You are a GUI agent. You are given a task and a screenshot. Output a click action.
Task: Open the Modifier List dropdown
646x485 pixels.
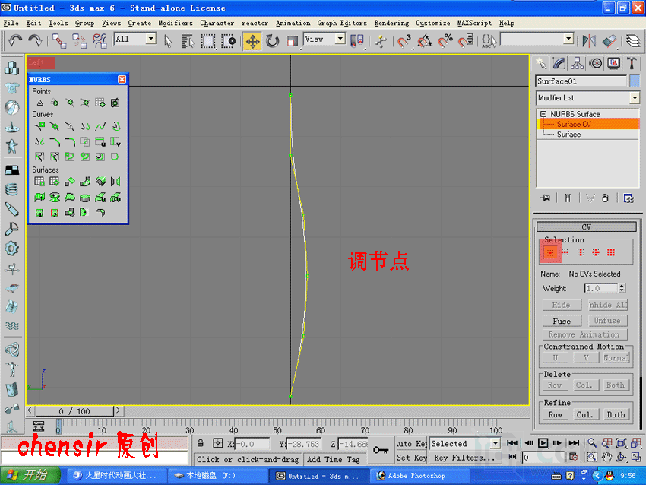(634, 98)
